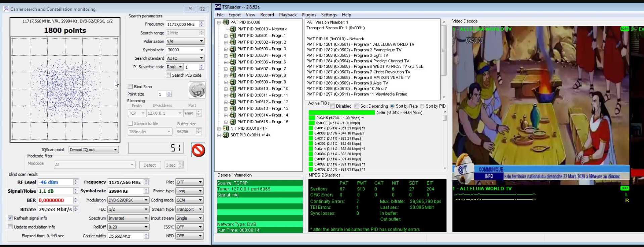Click the SDT PID 0x0011 table icon
Viewport: 644px width, 247px height.
pos(226,135)
